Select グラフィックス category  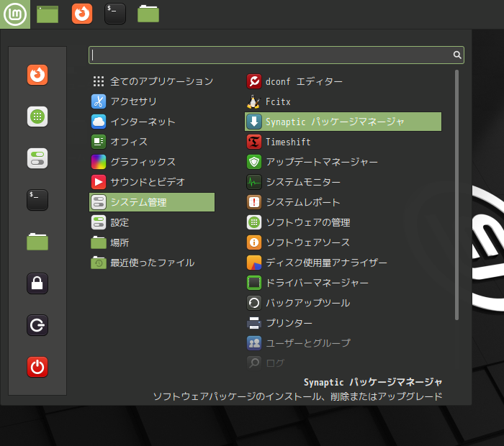click(152, 162)
